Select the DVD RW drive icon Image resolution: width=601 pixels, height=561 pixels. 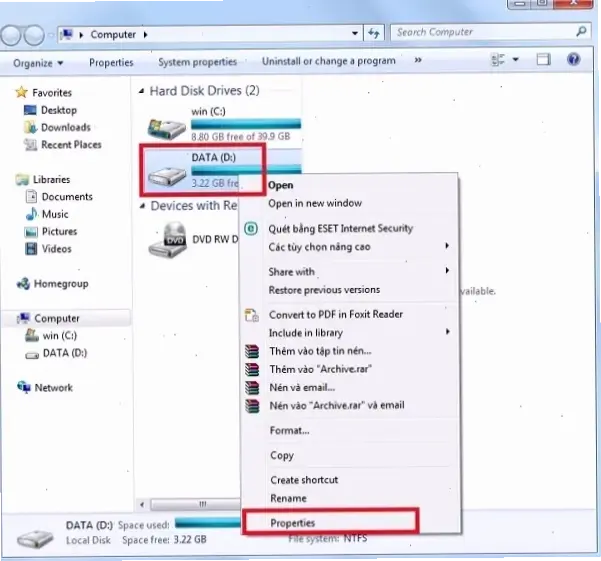point(166,240)
